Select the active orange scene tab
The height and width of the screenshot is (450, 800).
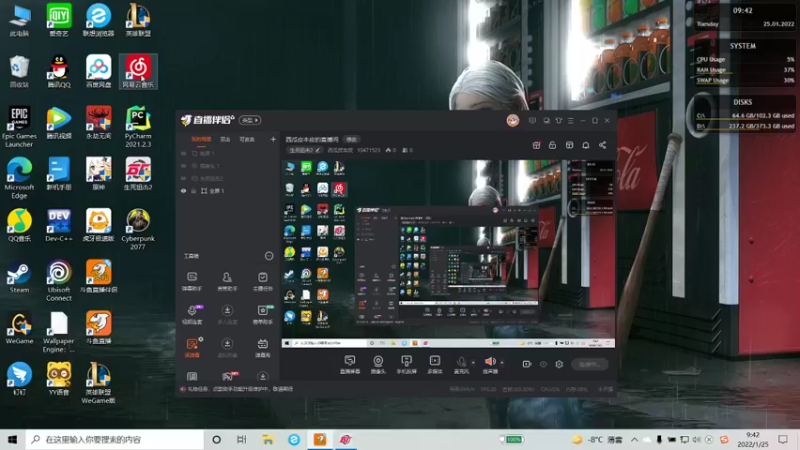201,139
